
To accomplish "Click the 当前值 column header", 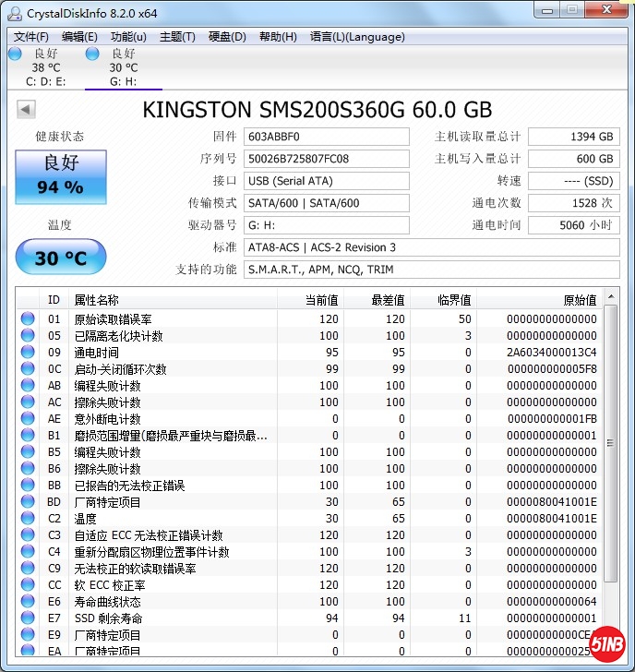I will click(x=311, y=300).
